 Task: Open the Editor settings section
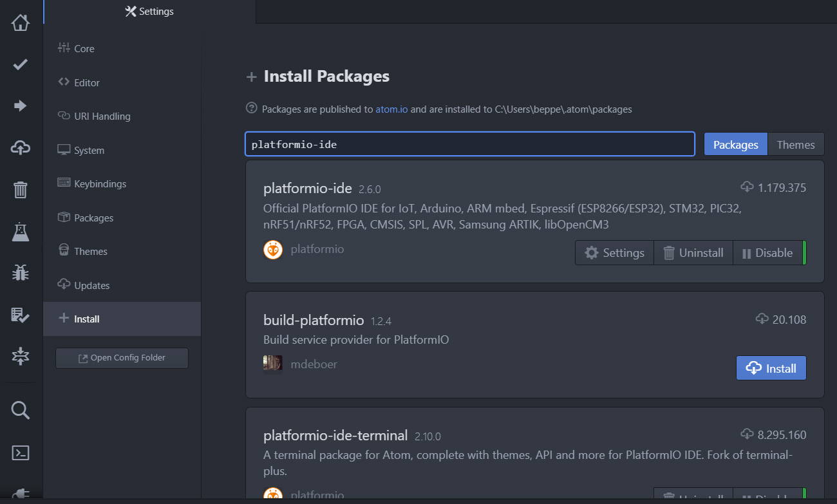click(x=122, y=82)
